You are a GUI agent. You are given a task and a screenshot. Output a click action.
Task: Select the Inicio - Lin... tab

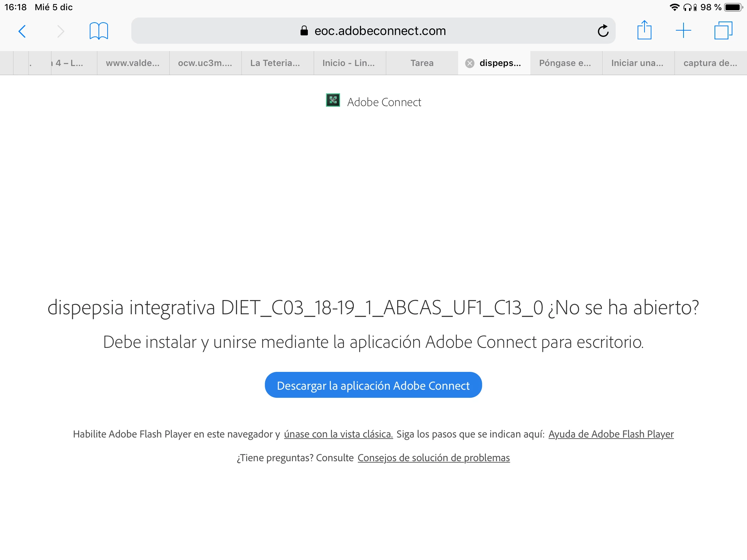pyautogui.click(x=348, y=63)
